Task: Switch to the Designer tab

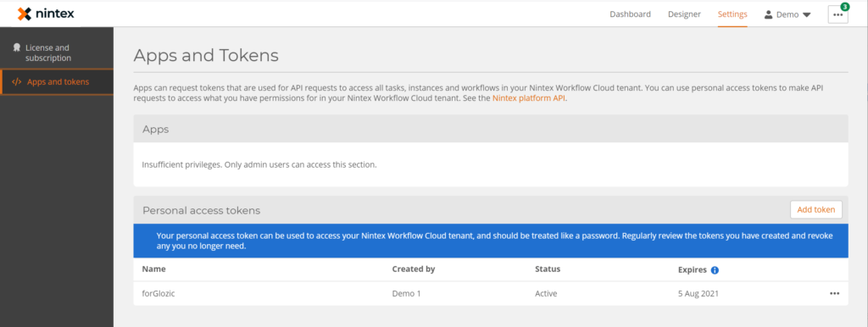Action: pos(684,14)
